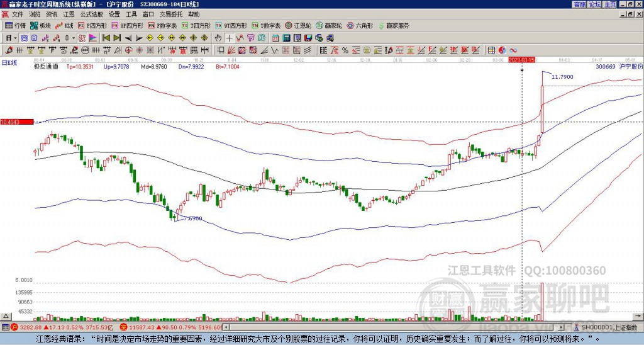Open the calculator icon
The height and width of the screenshot is (345, 644).
pos(286,38)
